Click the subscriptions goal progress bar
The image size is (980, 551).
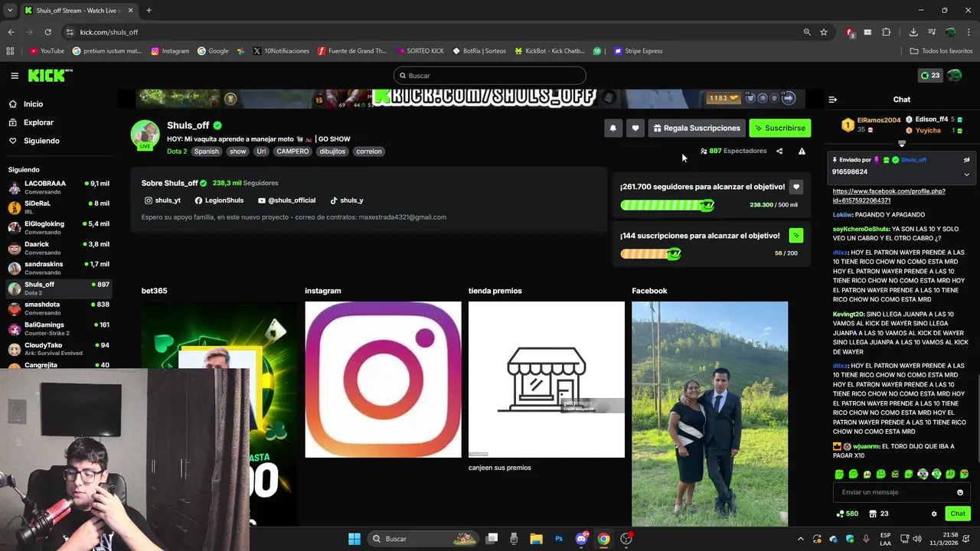(650, 254)
